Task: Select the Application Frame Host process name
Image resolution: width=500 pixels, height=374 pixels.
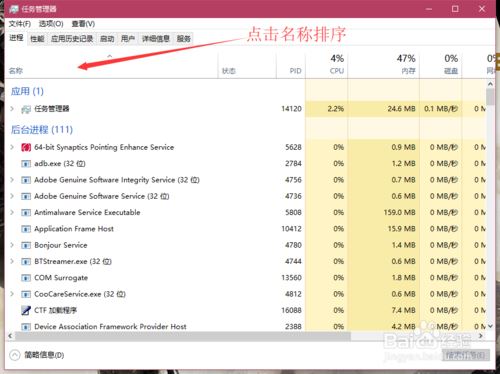Action: (x=74, y=229)
